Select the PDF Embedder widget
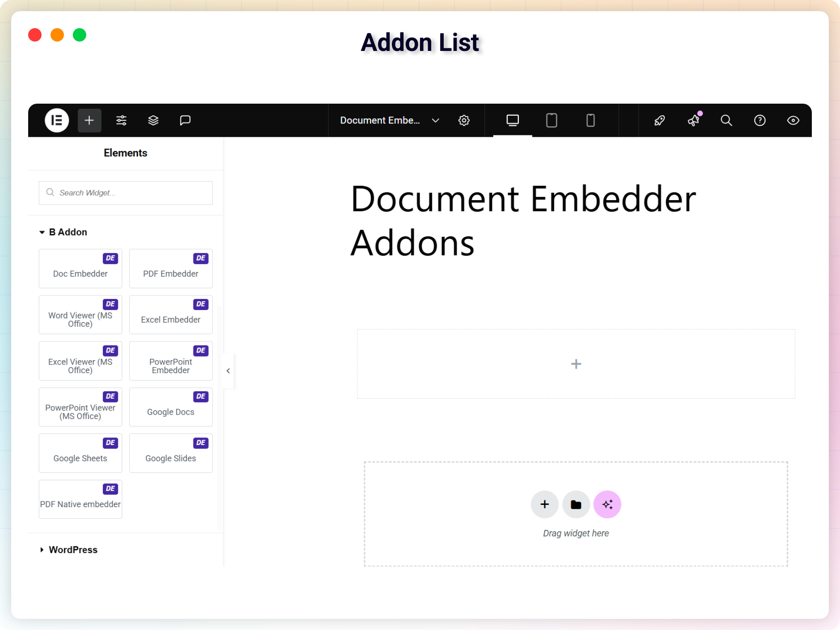The image size is (840, 630). 171,268
